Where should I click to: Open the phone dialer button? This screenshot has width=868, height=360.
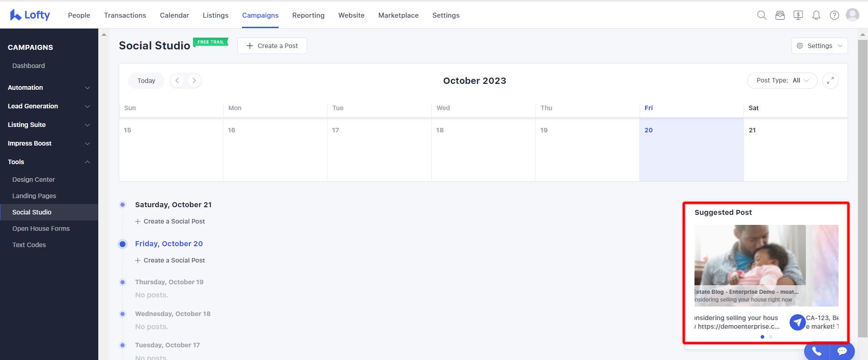tap(816, 351)
